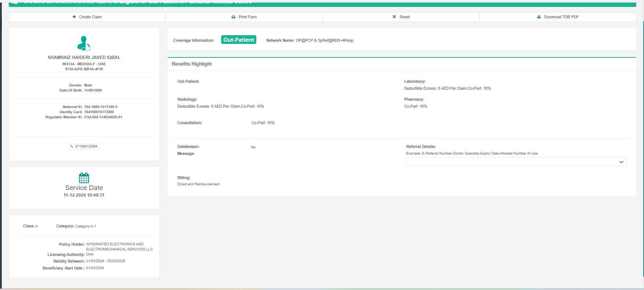
Task: Select the National ID number value
Action: point(101,107)
